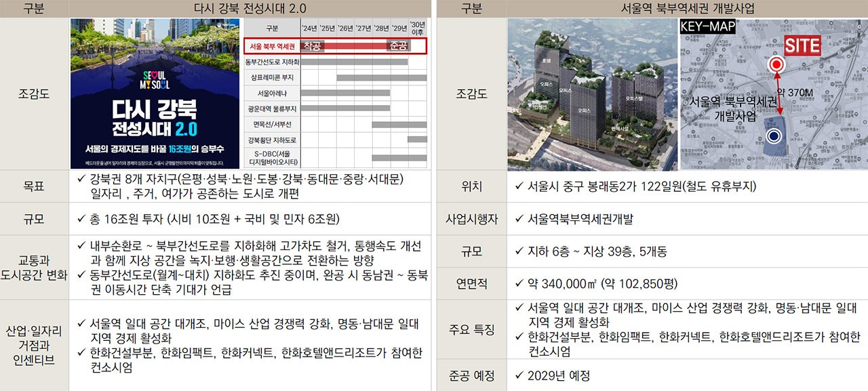Click the 다시 강북 전성시대 2.0 header

click(x=252, y=7)
